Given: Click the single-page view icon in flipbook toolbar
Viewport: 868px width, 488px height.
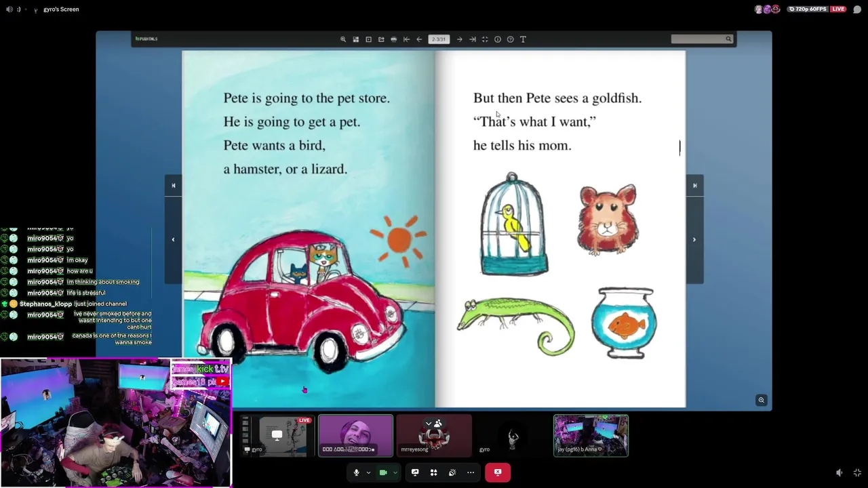Looking at the screenshot, I should 368,39.
